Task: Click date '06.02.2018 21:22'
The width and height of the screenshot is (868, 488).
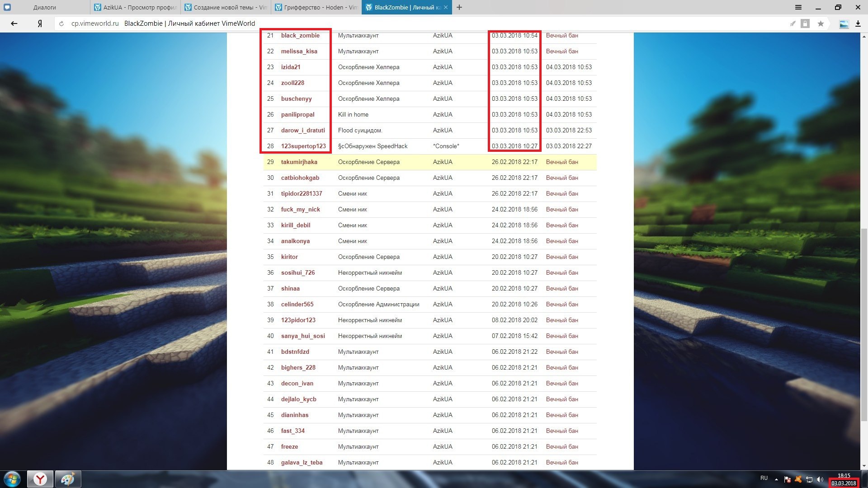Action: [x=514, y=352]
